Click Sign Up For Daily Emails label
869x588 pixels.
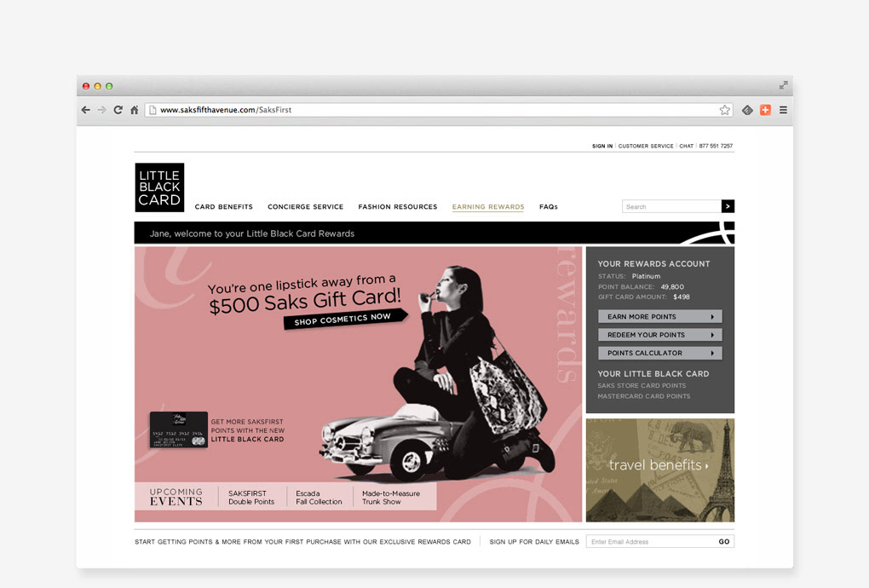534,541
